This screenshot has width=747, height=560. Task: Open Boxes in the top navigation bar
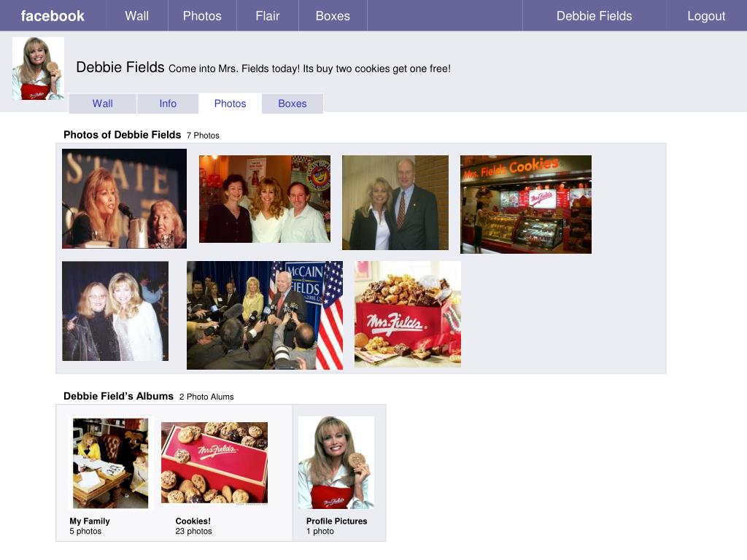click(333, 16)
